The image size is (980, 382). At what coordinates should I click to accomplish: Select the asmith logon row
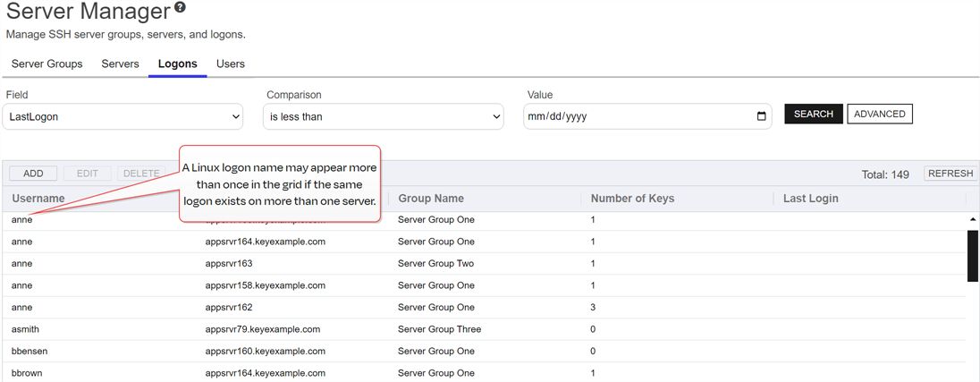[25, 329]
